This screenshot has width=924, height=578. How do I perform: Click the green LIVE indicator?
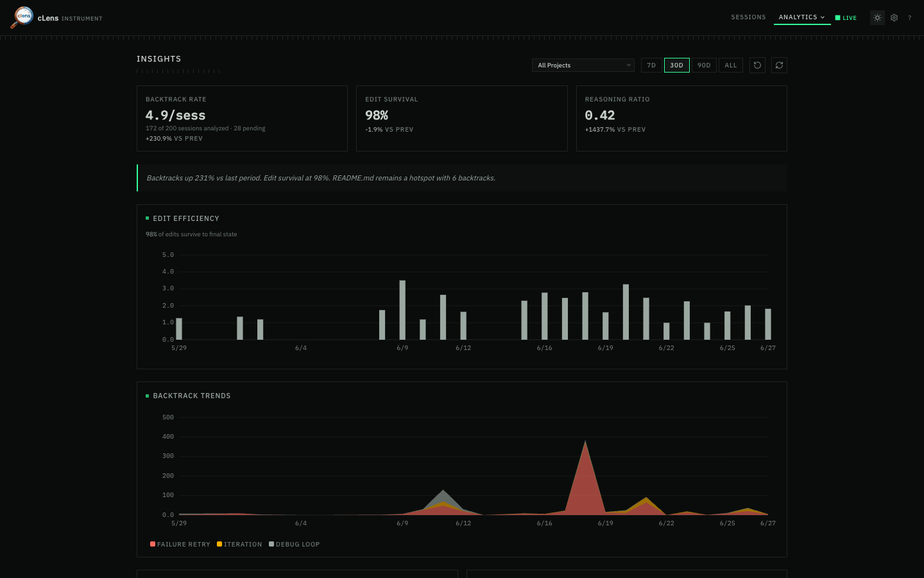click(846, 18)
